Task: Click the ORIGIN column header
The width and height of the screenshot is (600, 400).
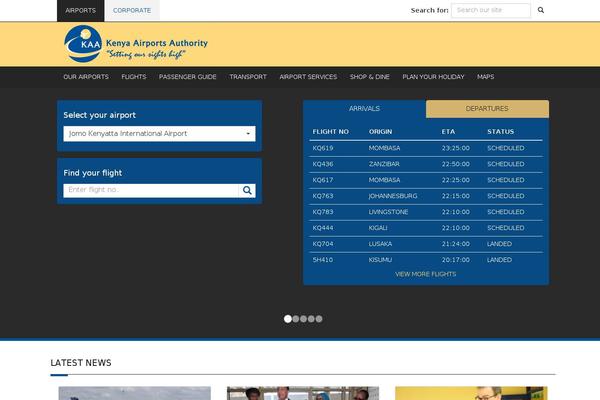Action: click(x=380, y=132)
